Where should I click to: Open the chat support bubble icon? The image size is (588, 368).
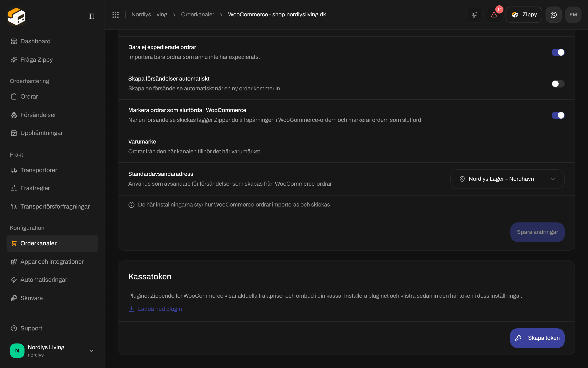pos(553,15)
